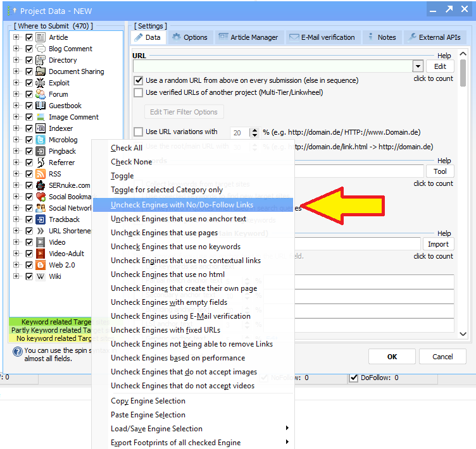Click the Edit button beside URL
The height and width of the screenshot is (449, 476).
(440, 66)
